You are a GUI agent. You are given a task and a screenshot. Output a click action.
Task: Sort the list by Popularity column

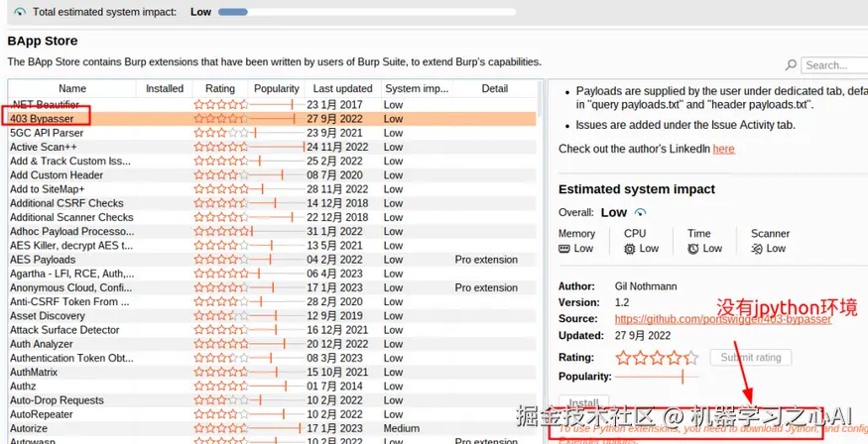tap(276, 88)
